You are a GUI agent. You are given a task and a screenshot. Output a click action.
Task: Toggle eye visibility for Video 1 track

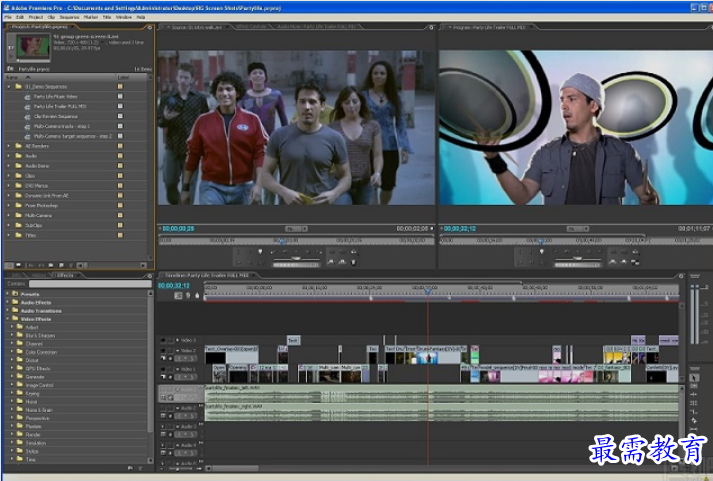(x=163, y=369)
